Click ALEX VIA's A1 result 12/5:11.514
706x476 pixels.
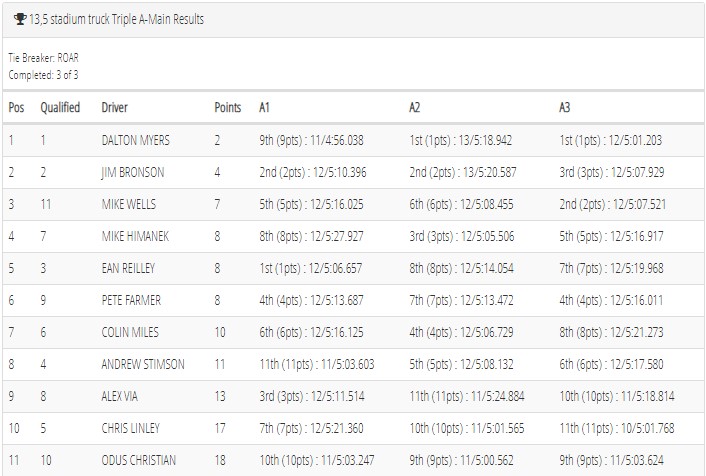tap(337, 396)
